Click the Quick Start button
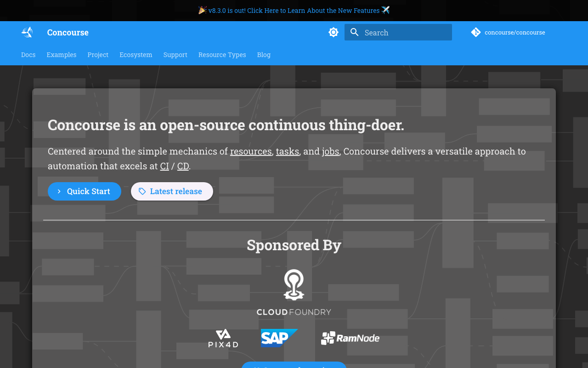The image size is (588, 368). [85, 191]
